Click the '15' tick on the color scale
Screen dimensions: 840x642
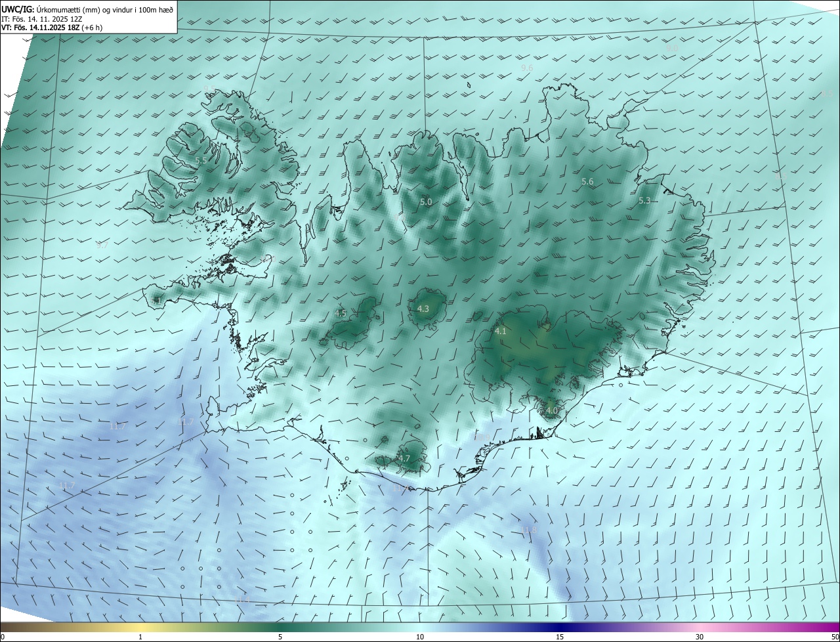[x=560, y=637]
